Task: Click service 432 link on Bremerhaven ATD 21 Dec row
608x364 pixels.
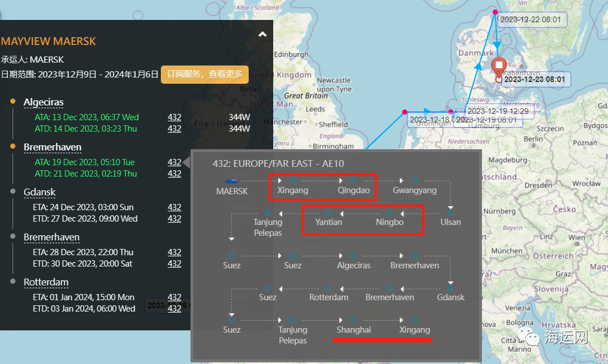Action: tap(175, 174)
